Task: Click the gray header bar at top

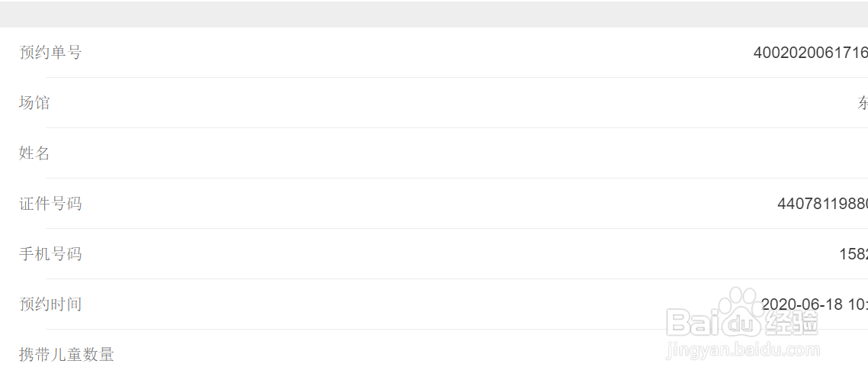Action: point(434,14)
